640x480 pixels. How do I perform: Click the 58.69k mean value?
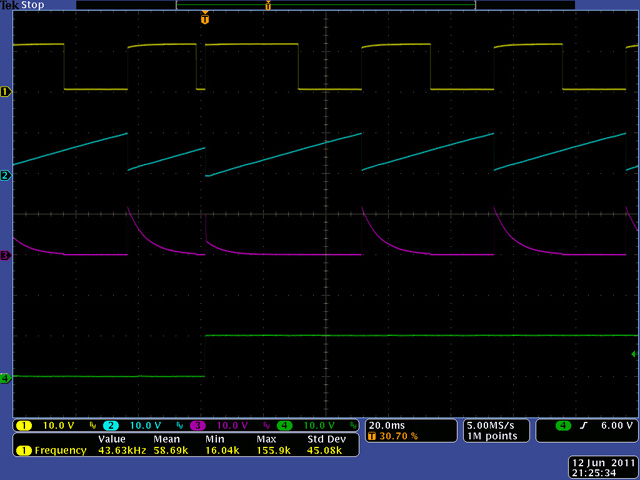tap(171, 451)
